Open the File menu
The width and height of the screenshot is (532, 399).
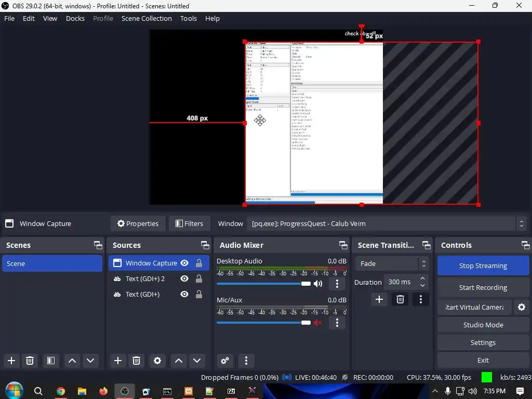pos(9,18)
